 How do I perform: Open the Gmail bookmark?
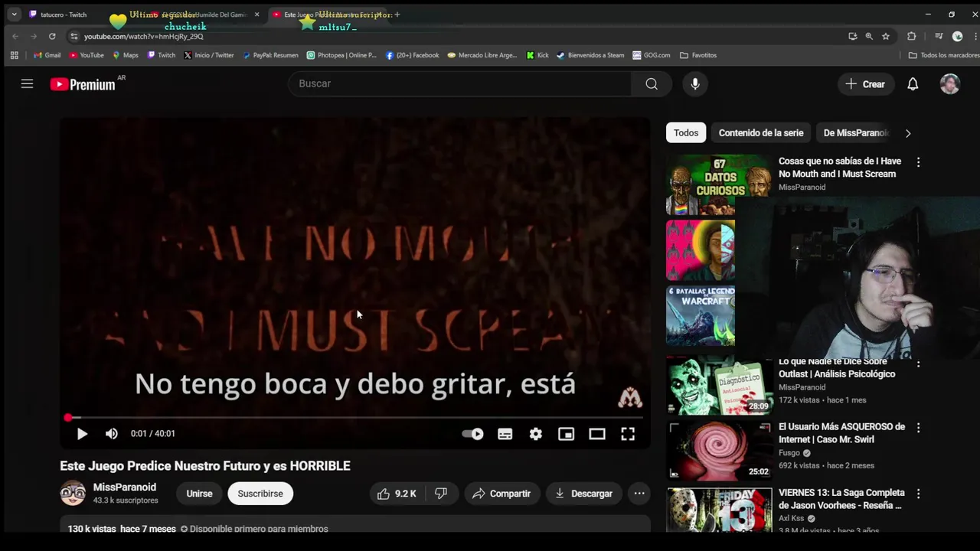[47, 55]
